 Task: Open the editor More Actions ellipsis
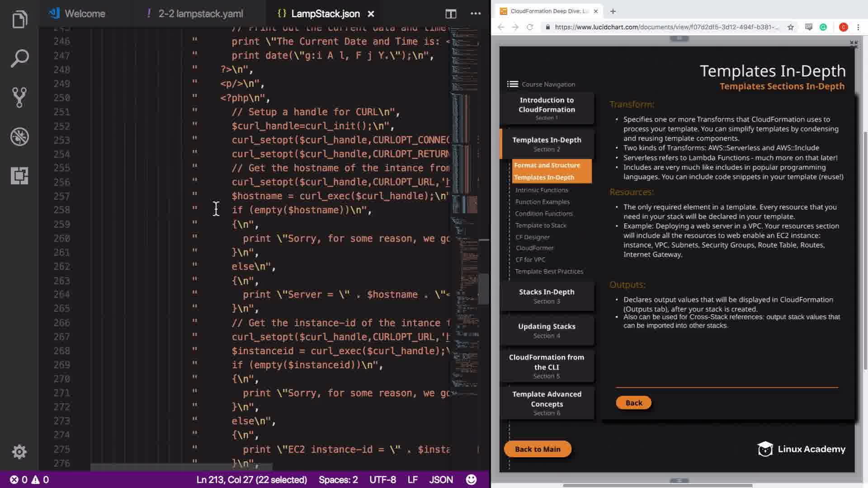pos(475,14)
